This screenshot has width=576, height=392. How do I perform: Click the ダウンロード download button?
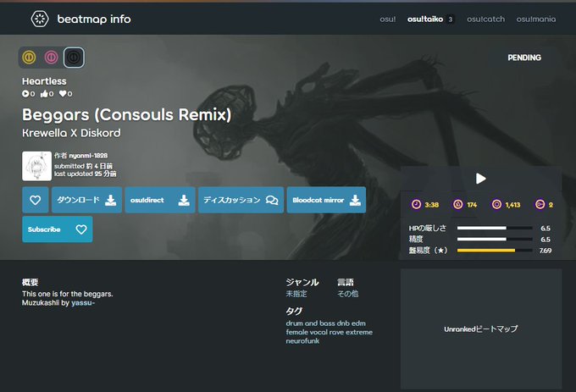86,200
